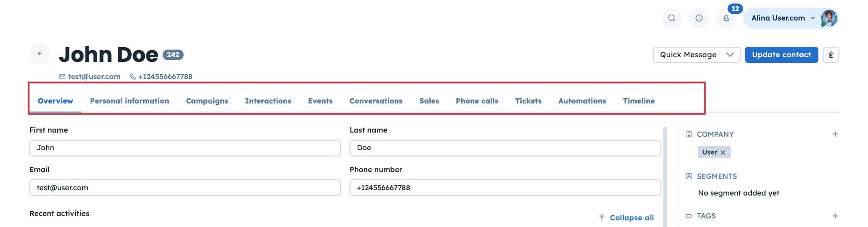Open the Alina User.com account menu
Image resolution: width=868 pixels, height=227 pixels.
[x=782, y=18]
